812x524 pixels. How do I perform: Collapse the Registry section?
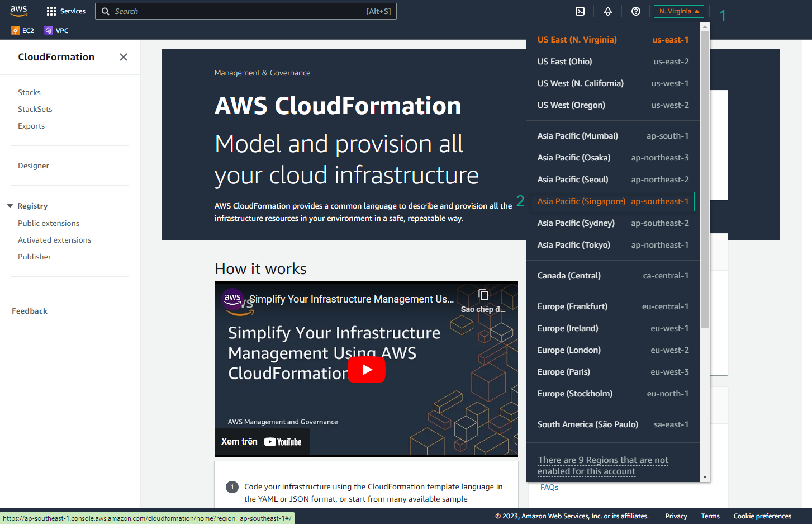pyautogui.click(x=10, y=206)
